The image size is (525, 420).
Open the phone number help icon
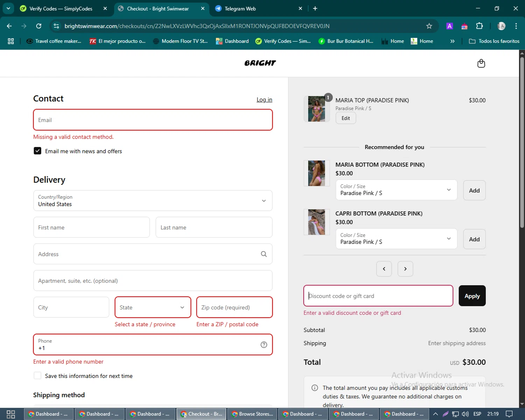pyautogui.click(x=264, y=345)
